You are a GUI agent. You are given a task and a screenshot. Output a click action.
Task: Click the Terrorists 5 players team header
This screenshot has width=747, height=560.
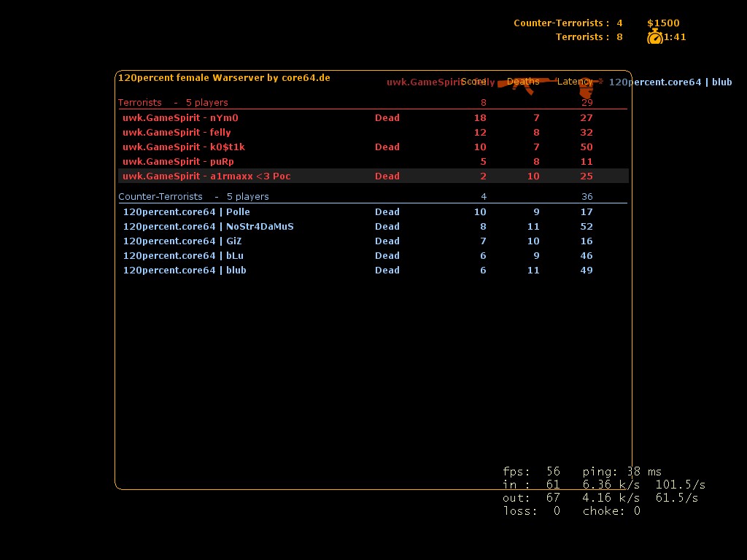coord(173,103)
